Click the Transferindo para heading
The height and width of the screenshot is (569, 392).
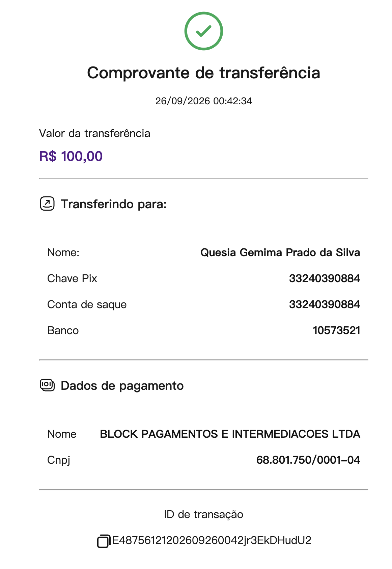coord(114,204)
